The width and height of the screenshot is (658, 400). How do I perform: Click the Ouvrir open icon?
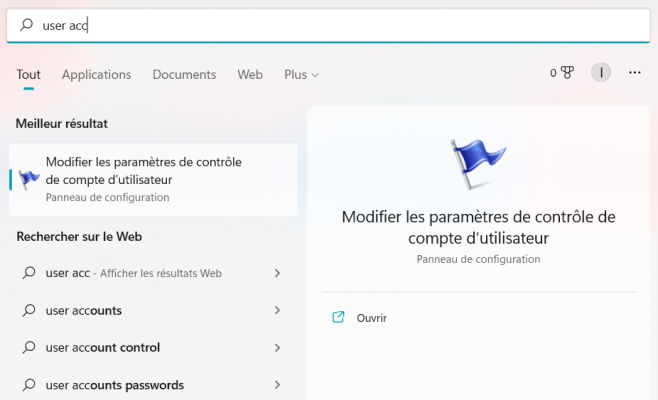(338, 317)
